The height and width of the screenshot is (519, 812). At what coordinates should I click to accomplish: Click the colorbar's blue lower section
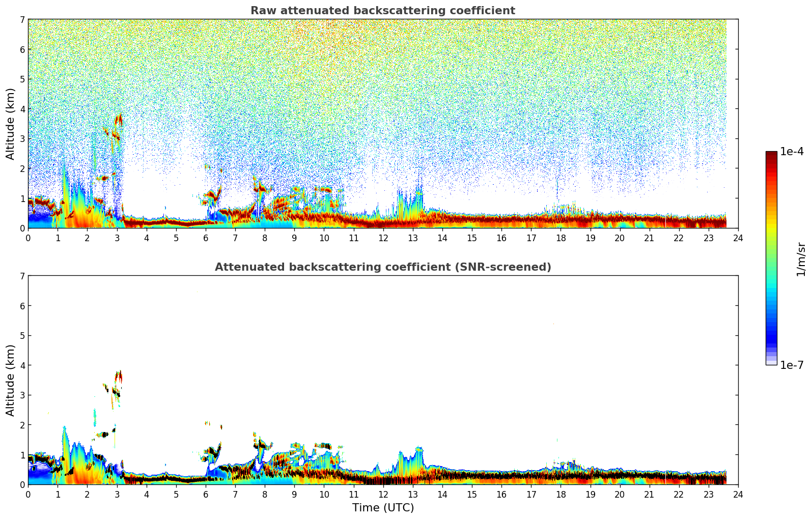tap(771, 326)
